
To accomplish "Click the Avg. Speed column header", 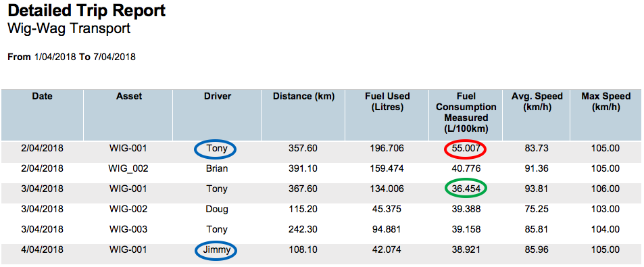I will click(x=537, y=102).
